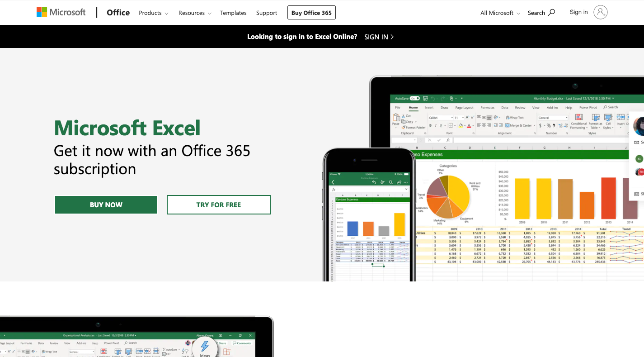
Task: Expand the Resources dropdown menu
Action: click(195, 13)
